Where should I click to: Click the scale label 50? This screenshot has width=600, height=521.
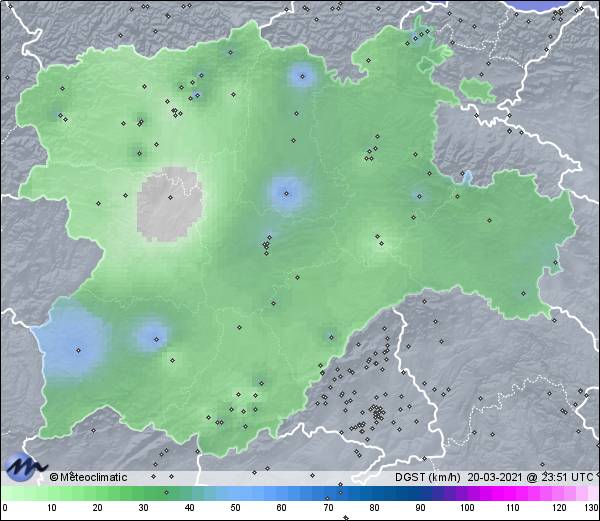[x=236, y=508]
